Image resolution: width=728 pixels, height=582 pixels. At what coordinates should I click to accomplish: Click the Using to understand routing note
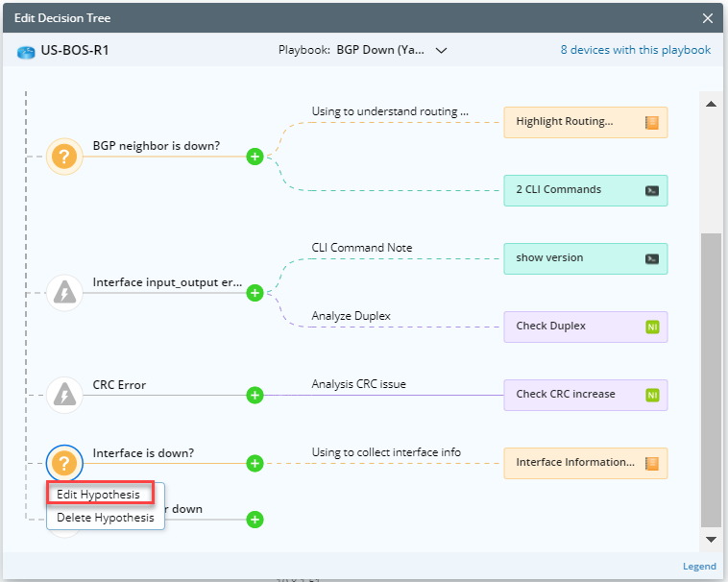pos(390,111)
